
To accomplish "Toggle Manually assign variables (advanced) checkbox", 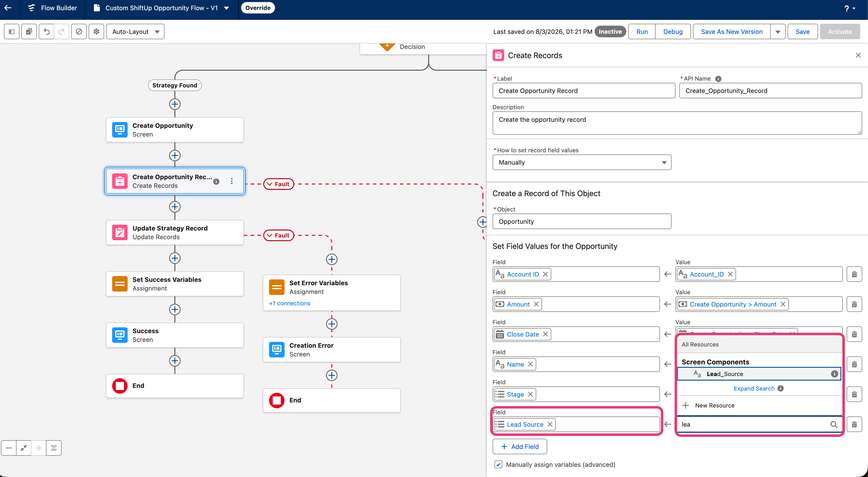I will pos(498,465).
